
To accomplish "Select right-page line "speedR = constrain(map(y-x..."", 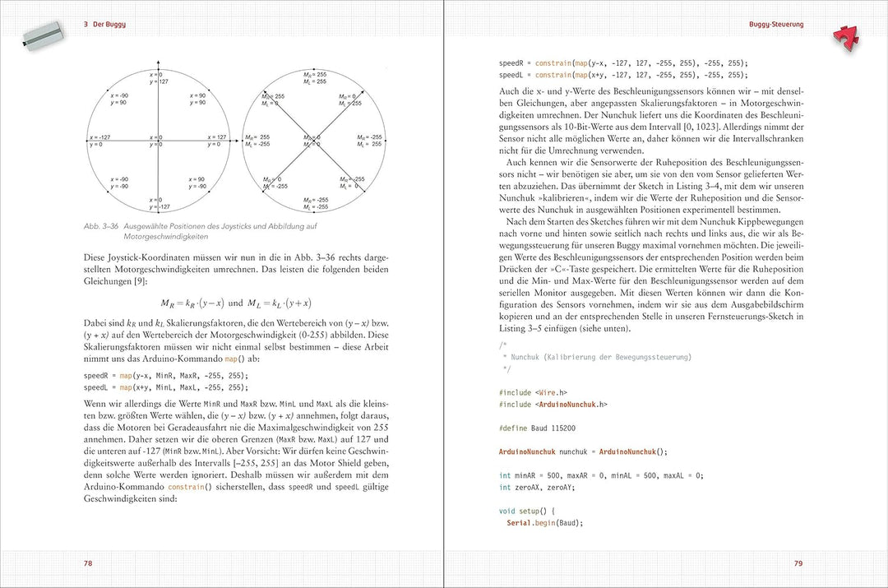I will (623, 63).
